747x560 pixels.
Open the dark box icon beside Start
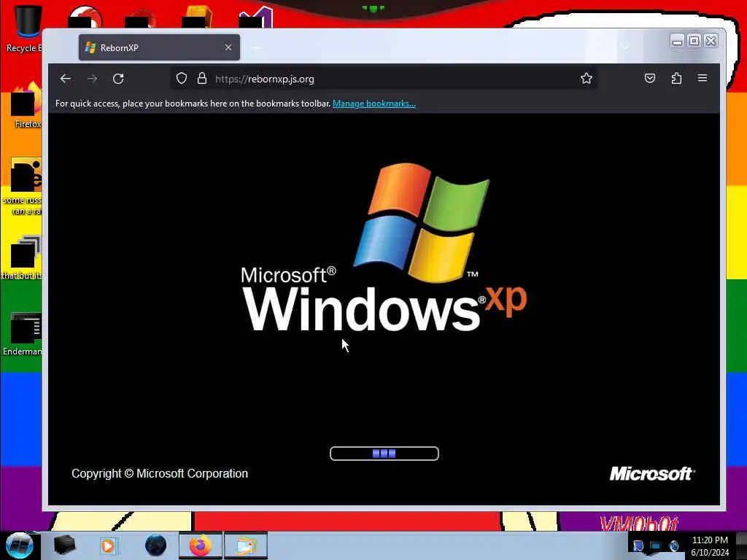(64, 545)
